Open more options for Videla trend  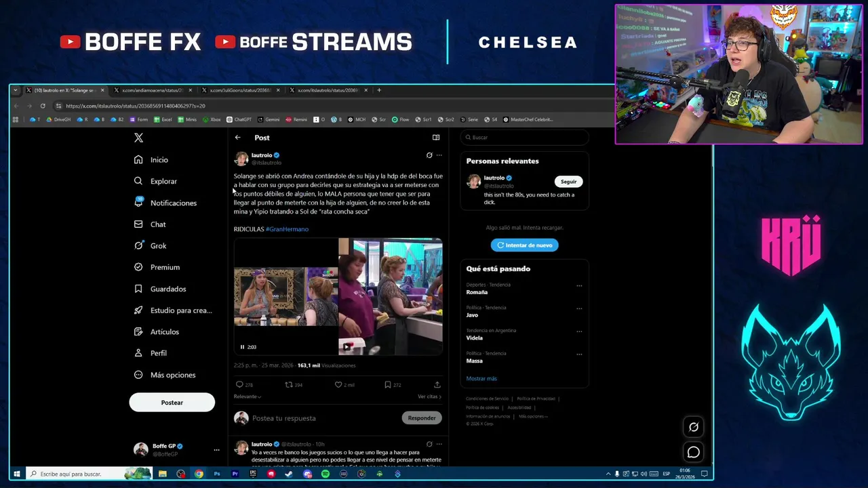coord(579,331)
